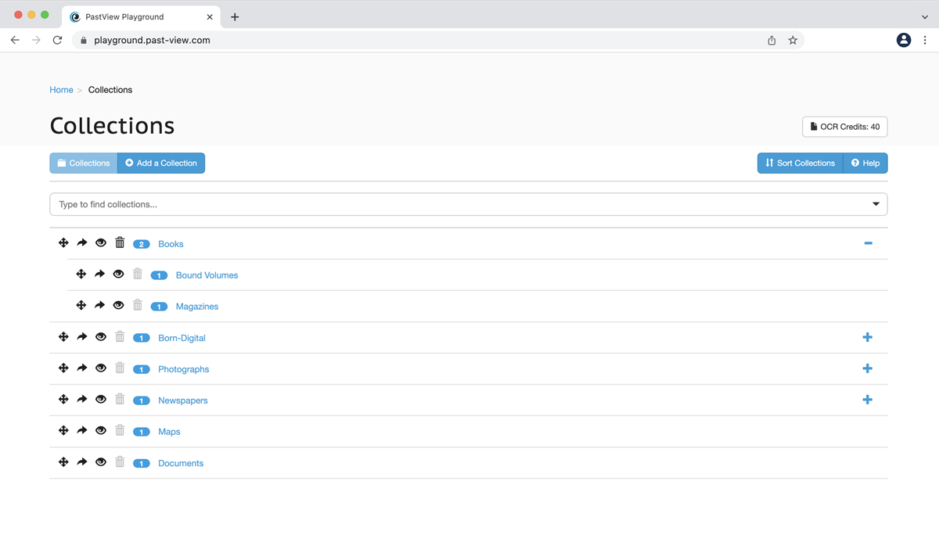Collapse the Books collection tree
The image size is (939, 560).
(868, 243)
